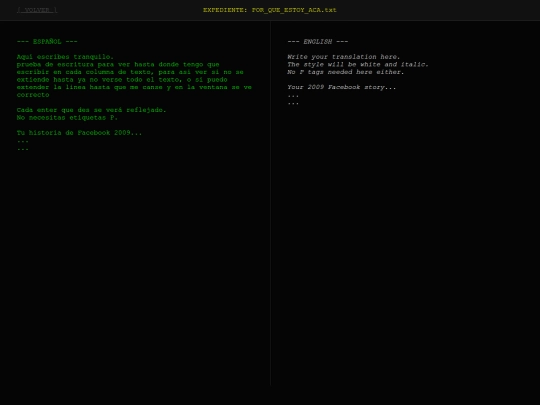Click the line 'Aquí escribes tranquilo.'
Viewport: 540px width, 405px height.
(x=65, y=57)
